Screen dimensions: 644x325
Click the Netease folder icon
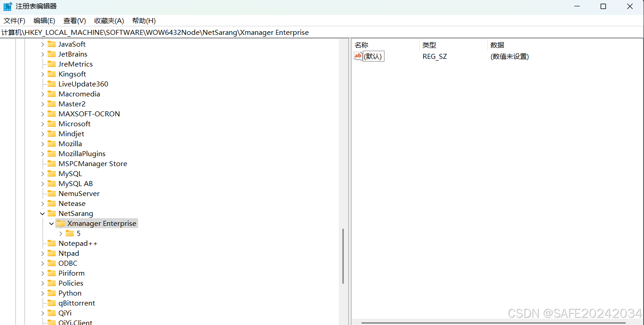pyautogui.click(x=52, y=203)
